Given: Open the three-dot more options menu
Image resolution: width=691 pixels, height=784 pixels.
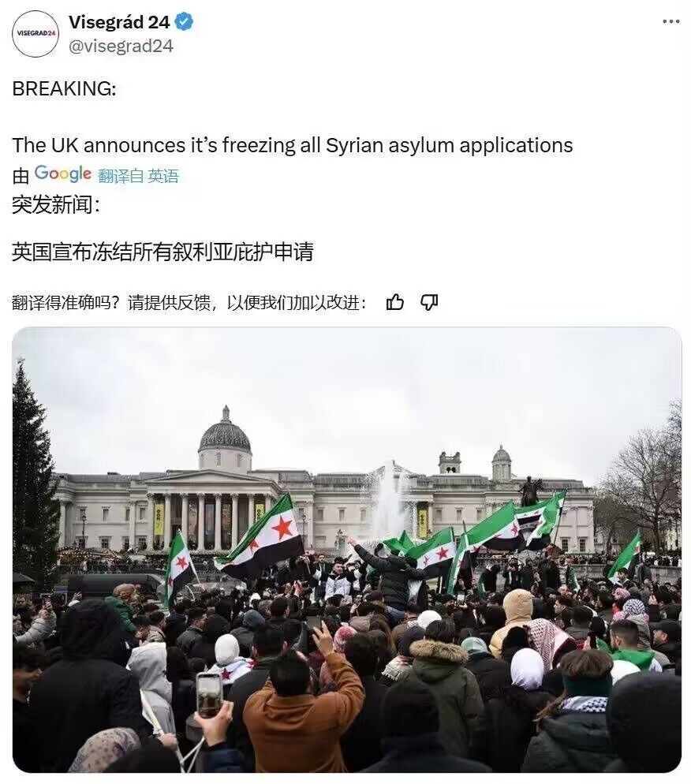Looking at the screenshot, I should pyautogui.click(x=670, y=21).
